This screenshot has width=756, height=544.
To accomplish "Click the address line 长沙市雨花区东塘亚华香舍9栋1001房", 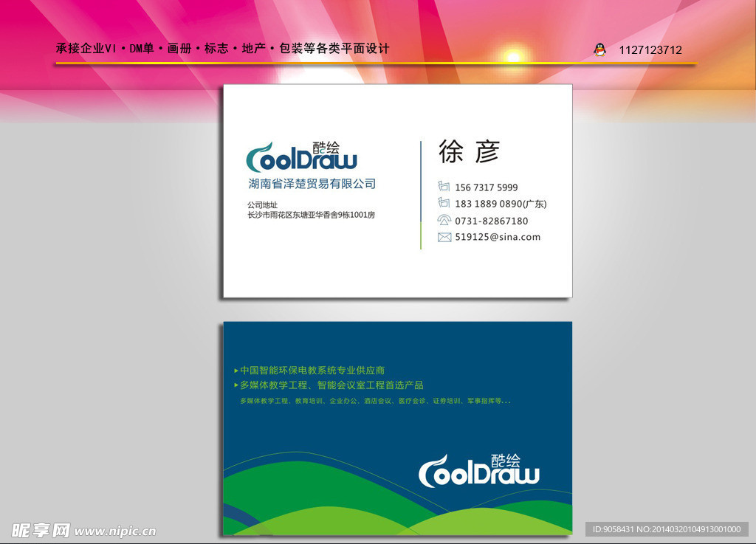I will pos(311,215).
